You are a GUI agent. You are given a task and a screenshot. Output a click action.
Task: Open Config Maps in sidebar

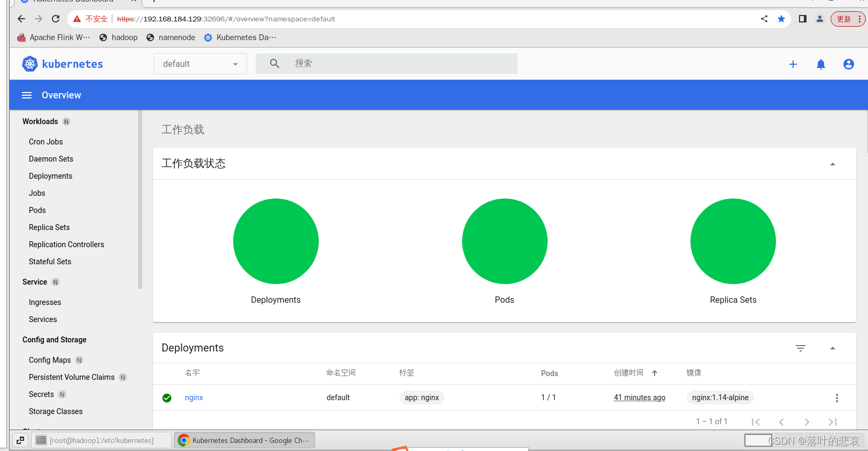pyautogui.click(x=50, y=360)
